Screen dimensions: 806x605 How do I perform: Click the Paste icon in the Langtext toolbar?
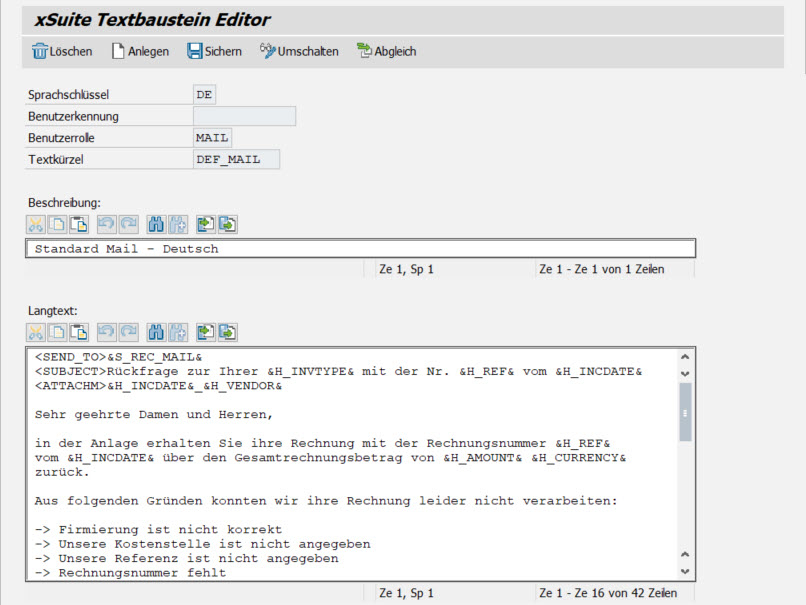tap(79, 332)
